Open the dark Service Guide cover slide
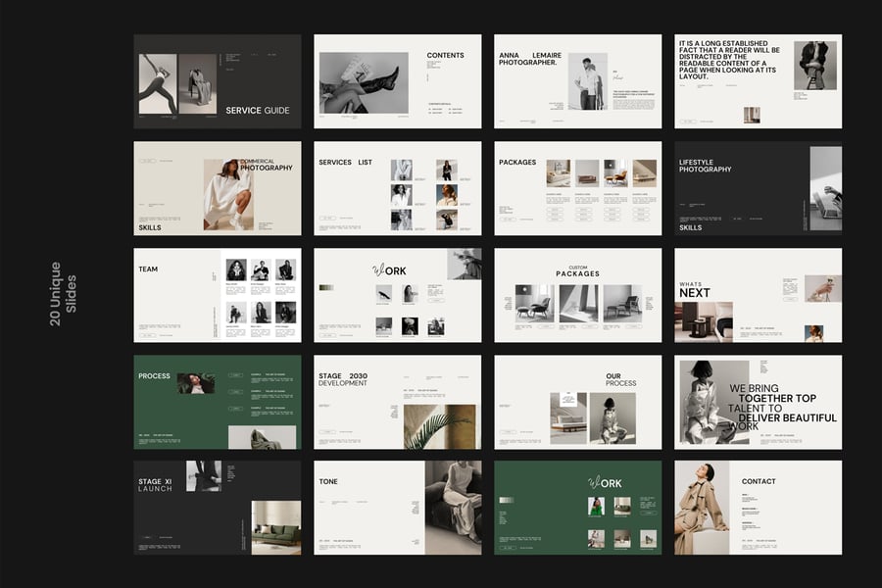882x588 pixels. click(218, 81)
